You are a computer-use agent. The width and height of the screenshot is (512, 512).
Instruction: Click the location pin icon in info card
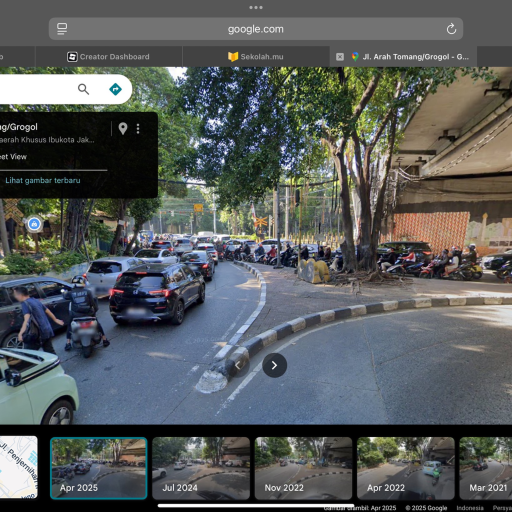pos(123,128)
